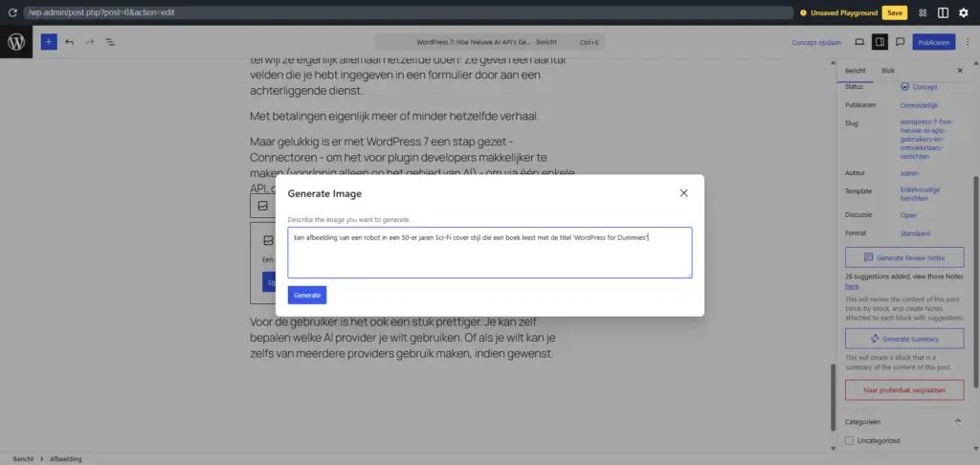Toggle the Playground split panel icon
This screenshot has height=465, width=980.
pyautogui.click(x=943, y=12)
